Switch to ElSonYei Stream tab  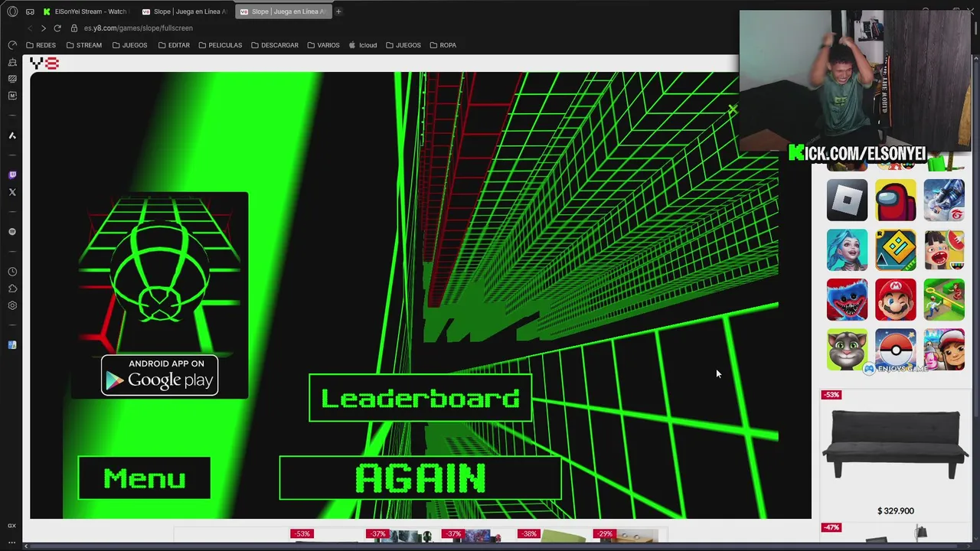pos(86,11)
